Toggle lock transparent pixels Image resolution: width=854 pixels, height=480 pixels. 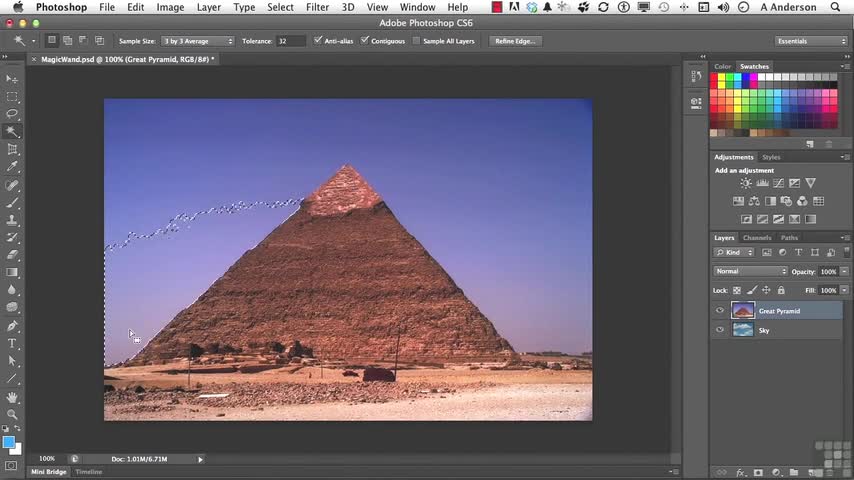click(736, 290)
